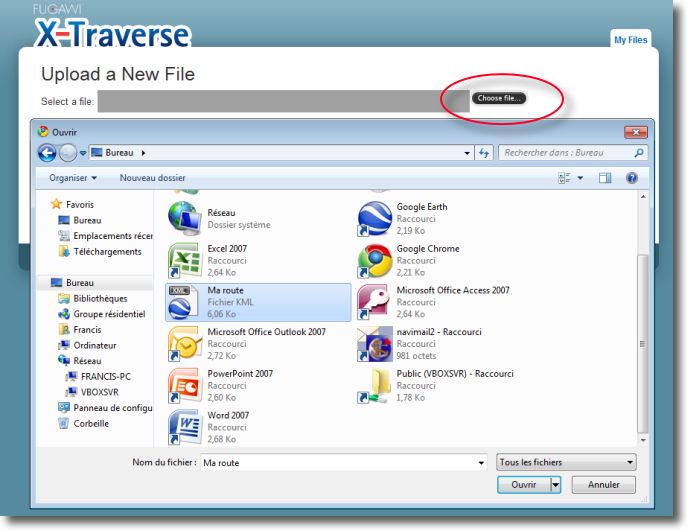Open the Nom du fichier dropdown arrow
Image resolution: width=687 pixels, height=530 pixels.
tap(481, 463)
